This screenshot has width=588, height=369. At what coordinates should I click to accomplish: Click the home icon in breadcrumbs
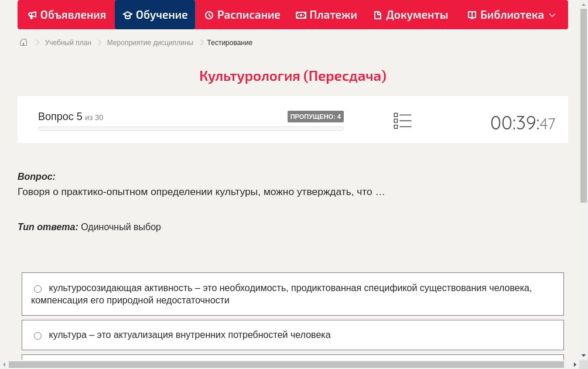(23, 42)
